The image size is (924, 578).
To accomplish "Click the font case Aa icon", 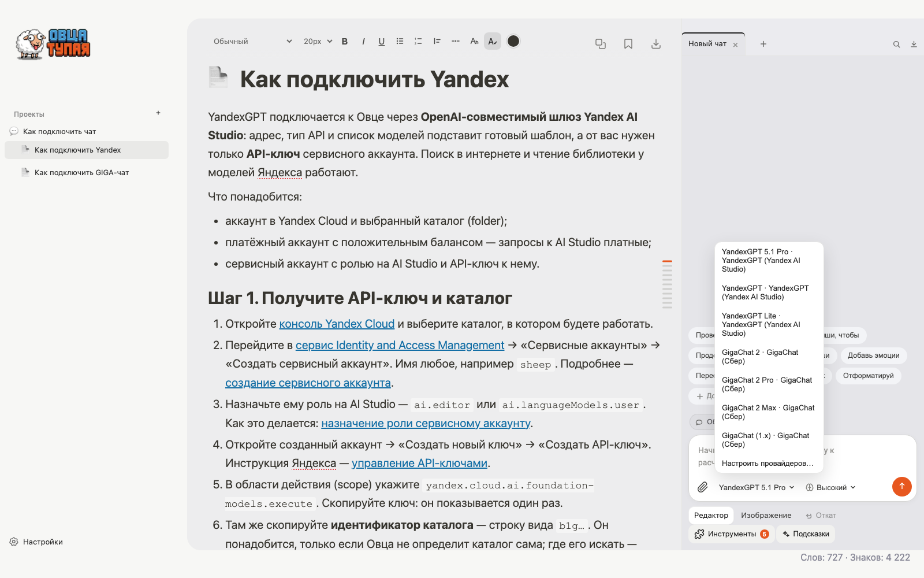I will point(474,42).
